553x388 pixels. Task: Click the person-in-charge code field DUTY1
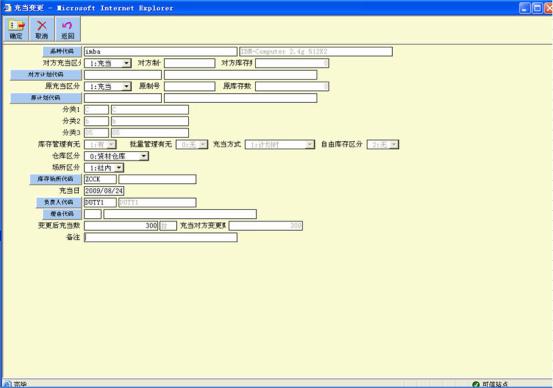(x=100, y=202)
